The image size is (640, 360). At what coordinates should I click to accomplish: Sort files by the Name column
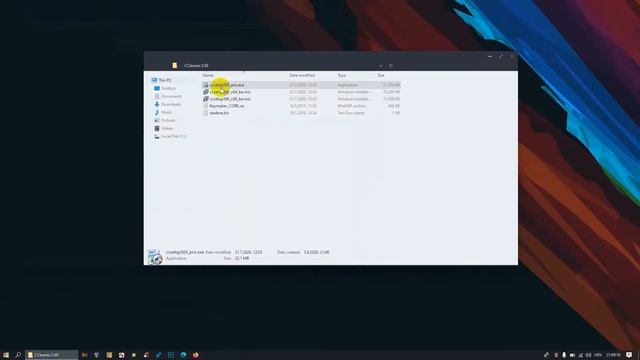point(208,76)
